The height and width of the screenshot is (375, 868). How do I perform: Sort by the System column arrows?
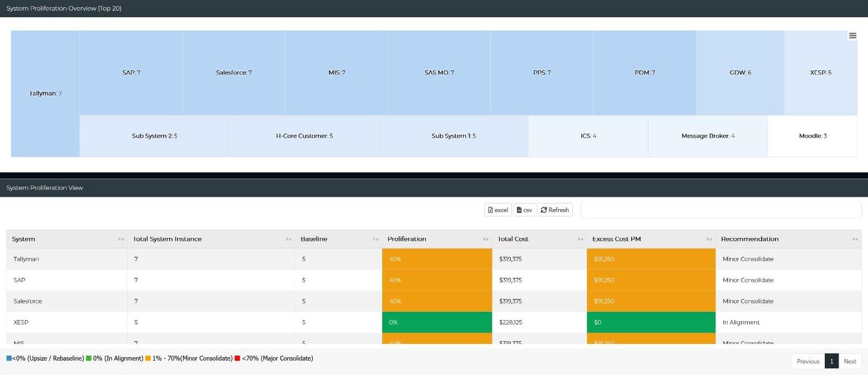pos(121,239)
